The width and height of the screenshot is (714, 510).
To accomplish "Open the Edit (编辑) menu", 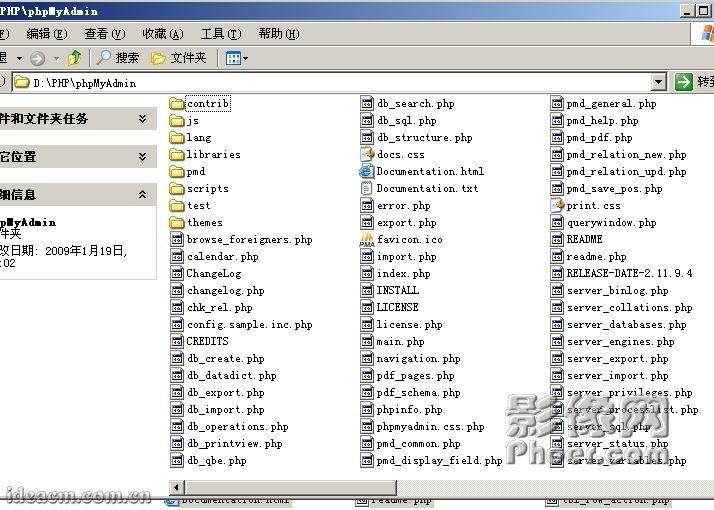I will (47, 34).
